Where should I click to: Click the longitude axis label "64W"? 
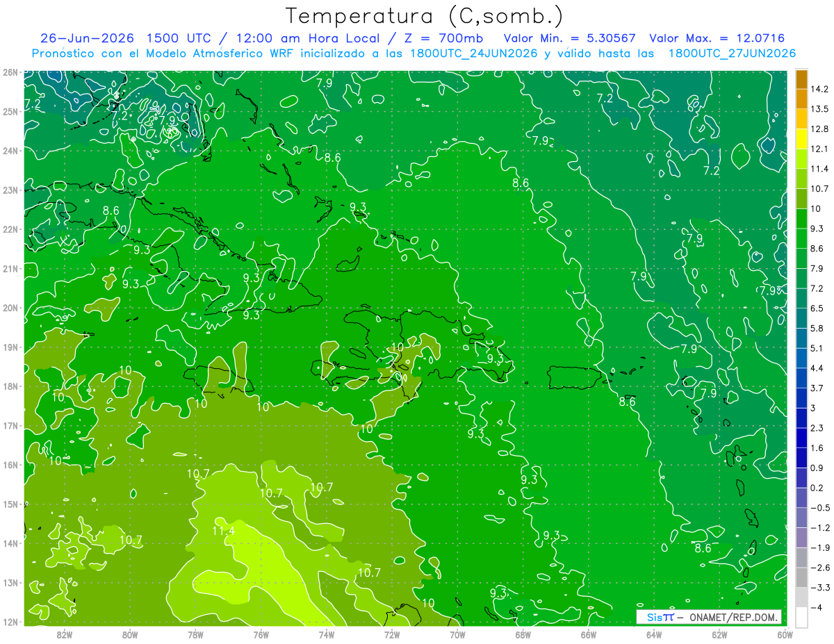pos(654,634)
